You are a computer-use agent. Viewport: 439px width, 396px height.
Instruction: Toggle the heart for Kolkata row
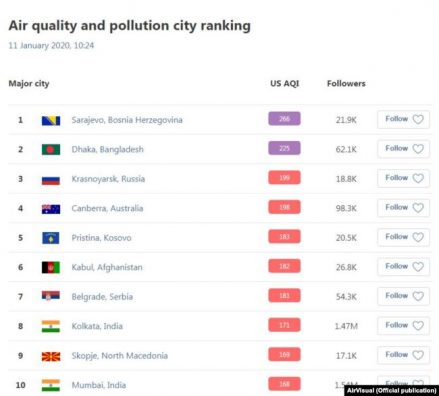(418, 325)
